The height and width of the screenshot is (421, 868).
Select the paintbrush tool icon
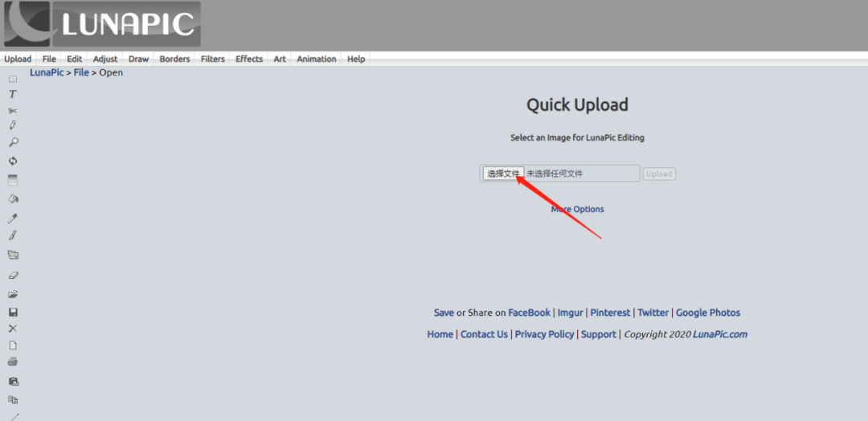[x=13, y=235]
